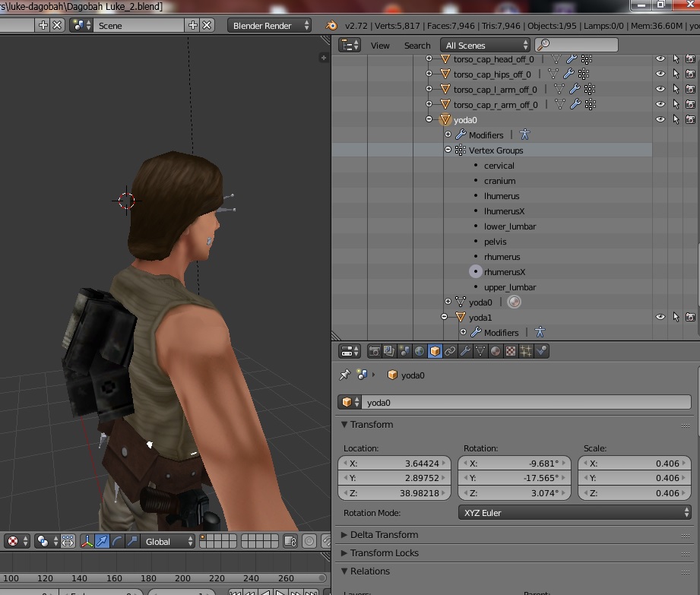700x595 pixels.
Task: Click the yoda0 object name field
Action: click(x=526, y=402)
